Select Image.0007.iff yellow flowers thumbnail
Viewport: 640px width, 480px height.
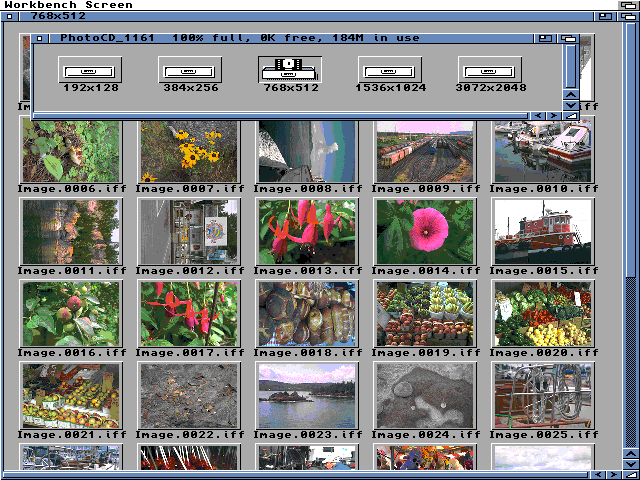point(189,150)
